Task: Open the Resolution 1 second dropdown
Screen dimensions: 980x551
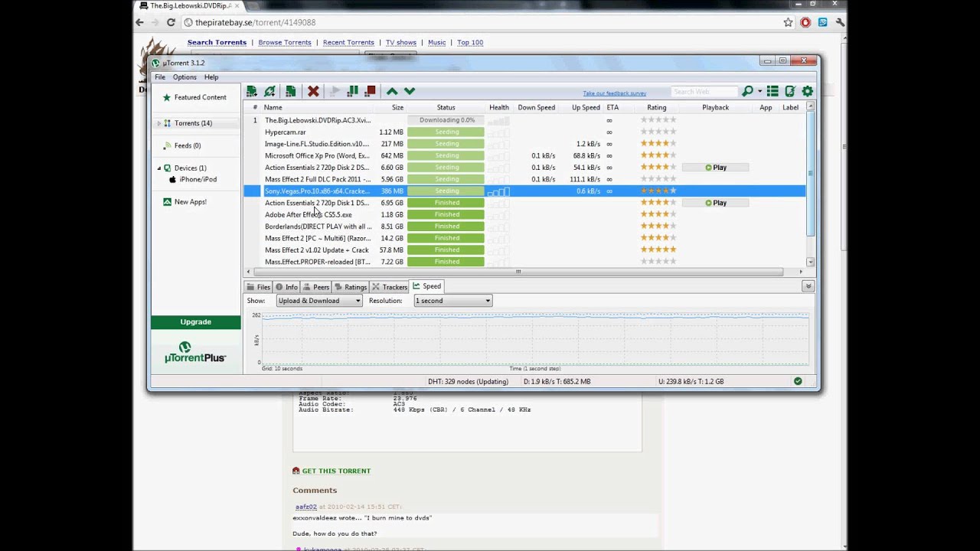Action: tap(452, 301)
